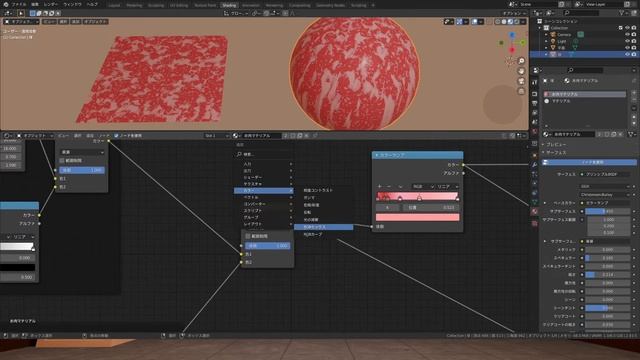
Task: Open blend mode dropdown on left mix node
Action: tap(82, 152)
